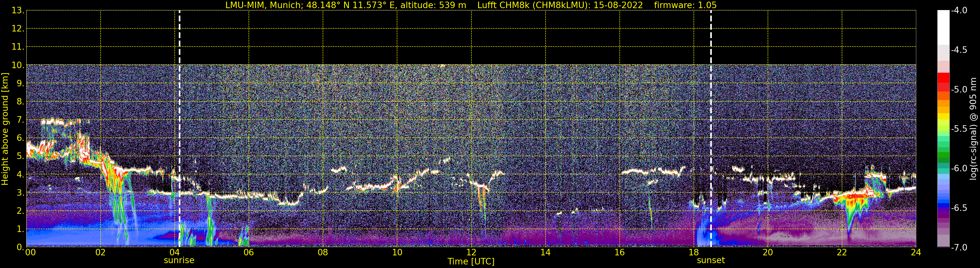Click the sunset label below the time axis

pyautogui.click(x=711, y=261)
